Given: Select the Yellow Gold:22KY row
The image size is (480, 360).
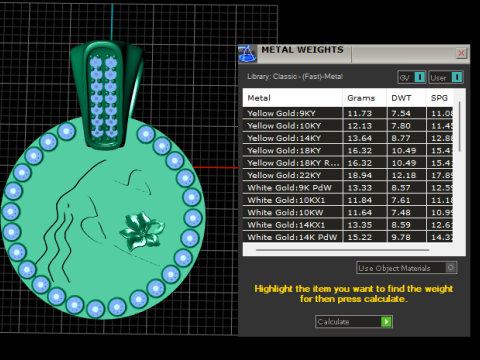Looking at the screenshot, I should pos(348,175).
